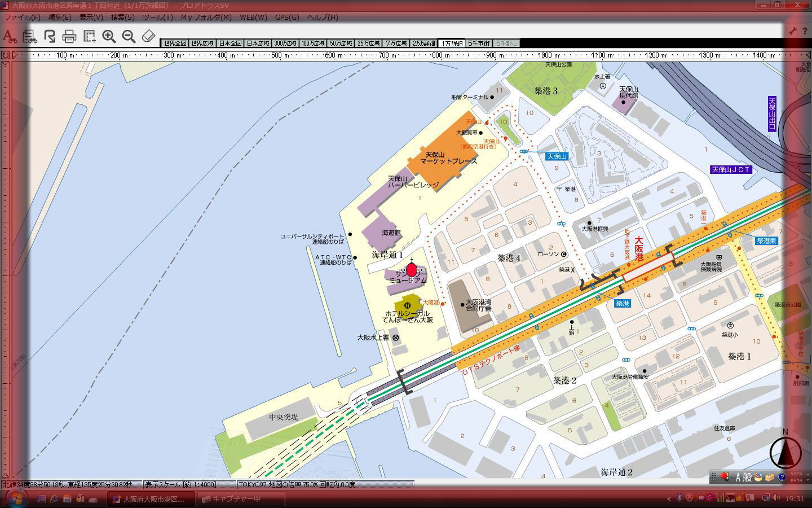Click the route arrow toolbar icon
This screenshot has width=812, height=508.
point(50,37)
